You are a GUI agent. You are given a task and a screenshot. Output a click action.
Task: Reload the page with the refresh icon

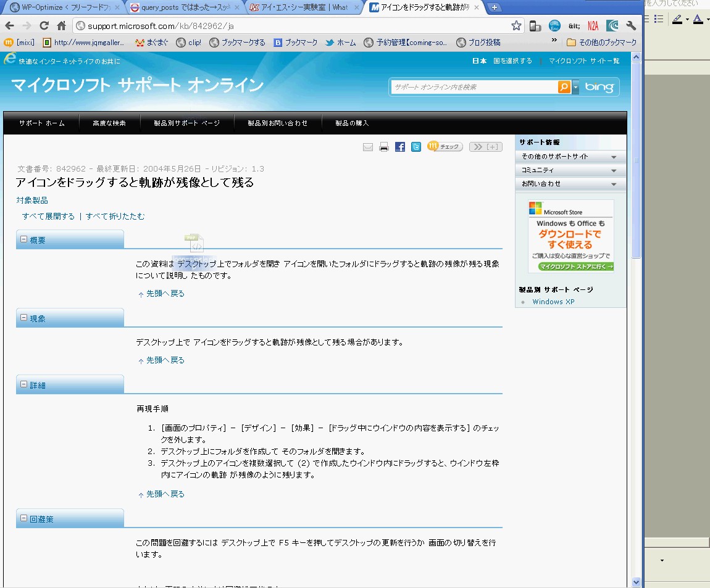click(x=44, y=26)
